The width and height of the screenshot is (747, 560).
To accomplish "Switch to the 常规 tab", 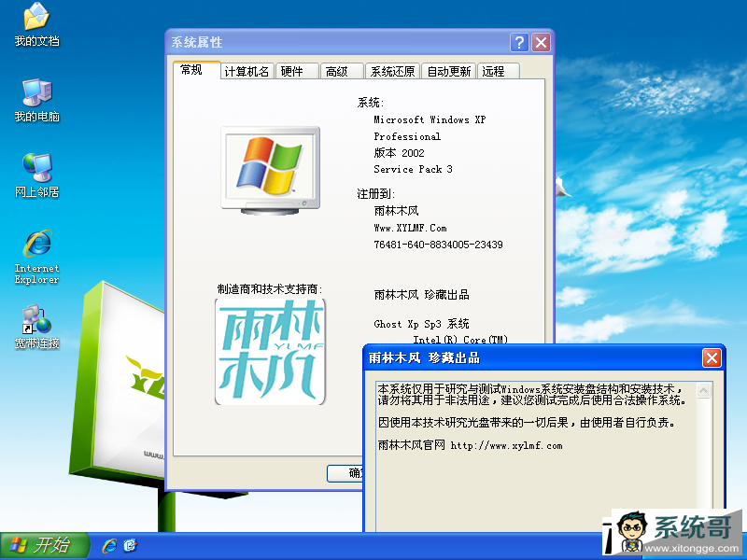I will point(196,70).
